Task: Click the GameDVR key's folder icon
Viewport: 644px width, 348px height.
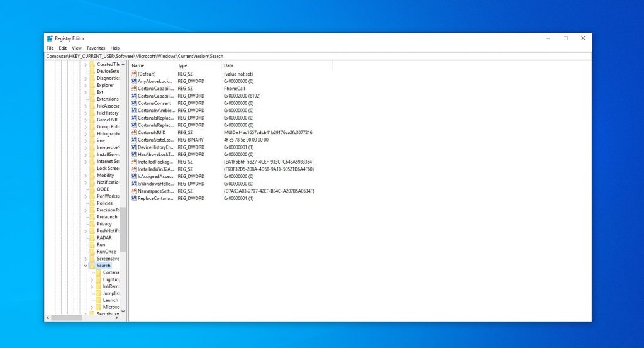Action: pyautogui.click(x=92, y=120)
